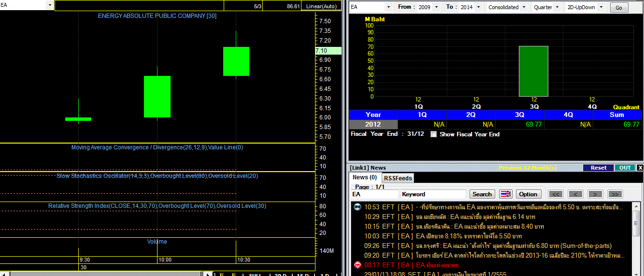
Task: Go to last news page (>>)
Action: coord(615,194)
